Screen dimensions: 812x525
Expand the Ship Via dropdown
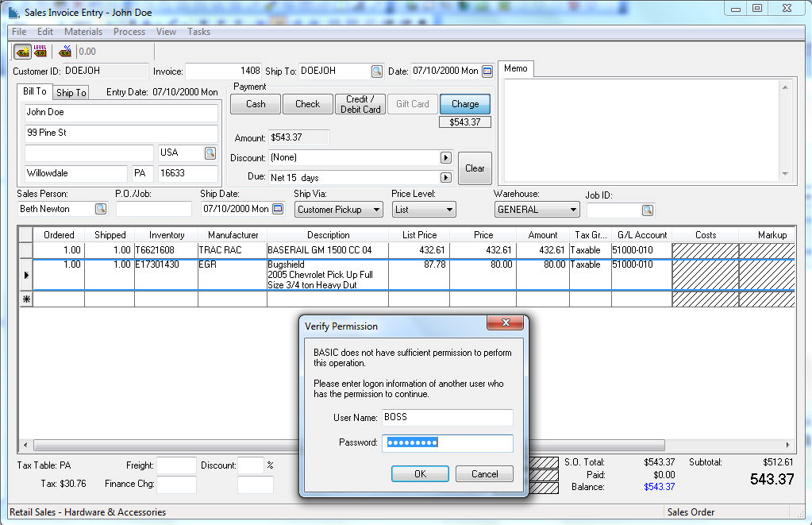(x=376, y=210)
